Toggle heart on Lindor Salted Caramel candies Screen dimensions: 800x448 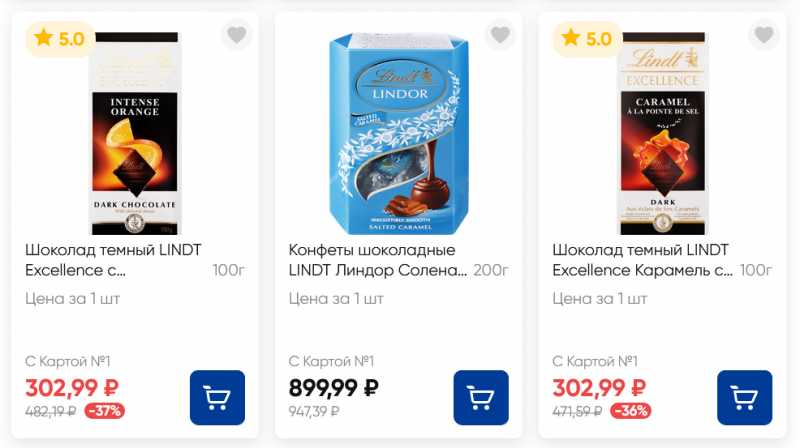[x=500, y=36]
